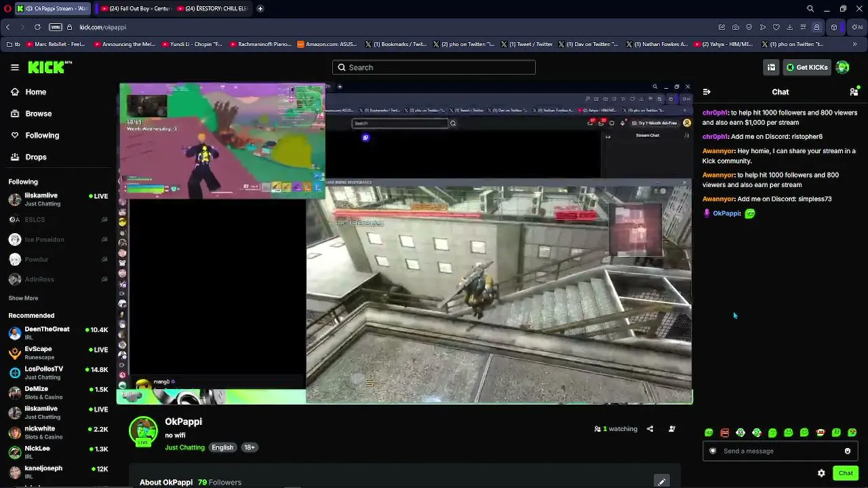Viewport: 868px width, 488px height.
Task: Open the user profile avatar menu
Action: coord(843,67)
